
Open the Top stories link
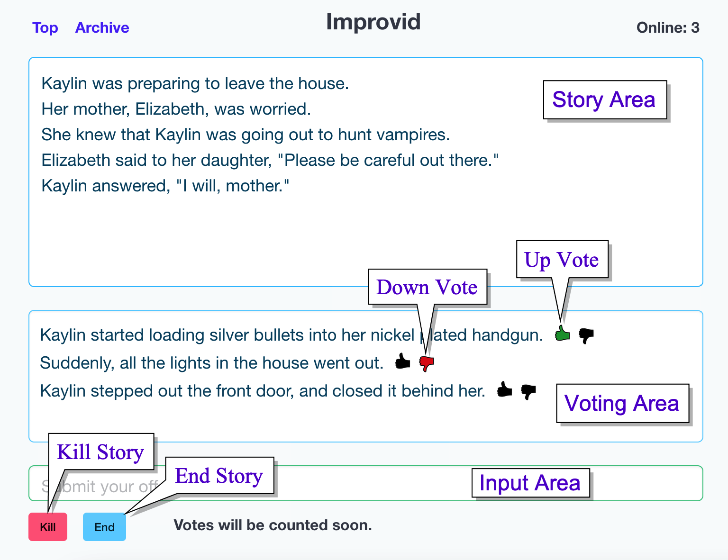pyautogui.click(x=45, y=27)
